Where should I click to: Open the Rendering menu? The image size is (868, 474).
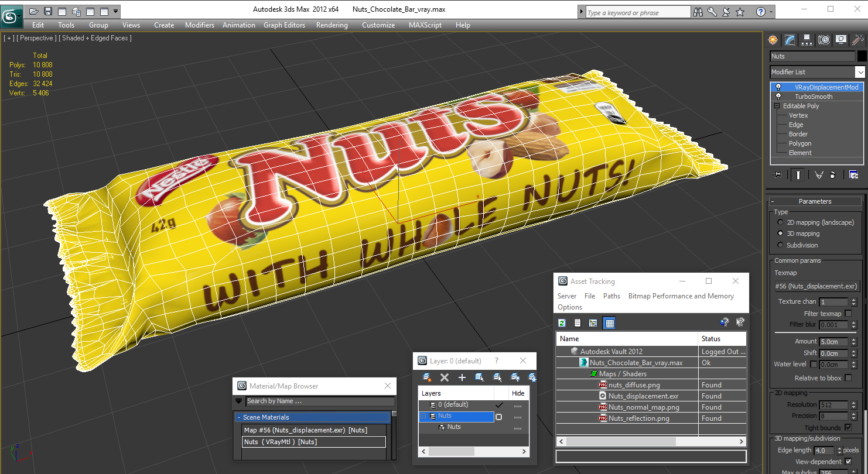pos(332,25)
